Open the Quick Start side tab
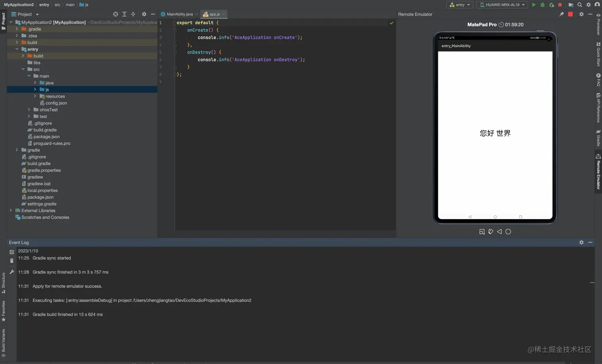Screen dimensions: 602x364 (598, 54)
